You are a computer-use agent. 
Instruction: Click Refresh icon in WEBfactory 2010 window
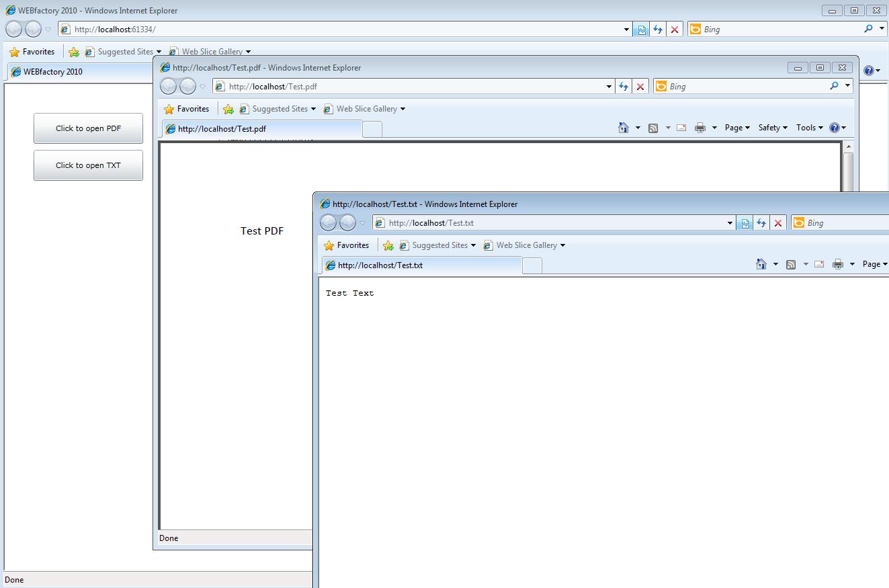click(658, 30)
